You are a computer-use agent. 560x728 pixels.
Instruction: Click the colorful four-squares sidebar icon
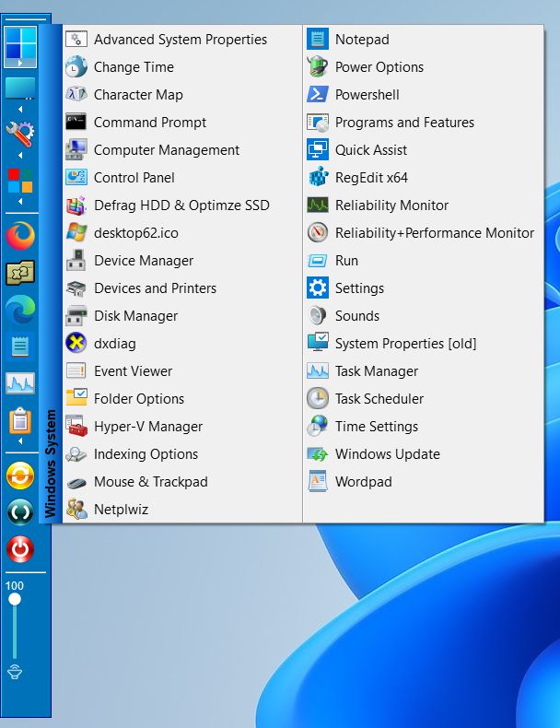[20, 181]
